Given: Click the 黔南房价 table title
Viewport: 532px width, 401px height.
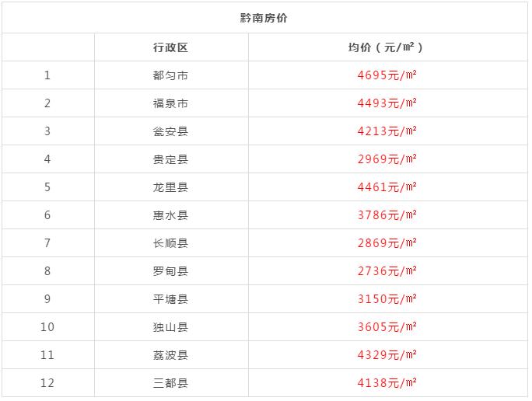Looking at the screenshot, I should [264, 18].
